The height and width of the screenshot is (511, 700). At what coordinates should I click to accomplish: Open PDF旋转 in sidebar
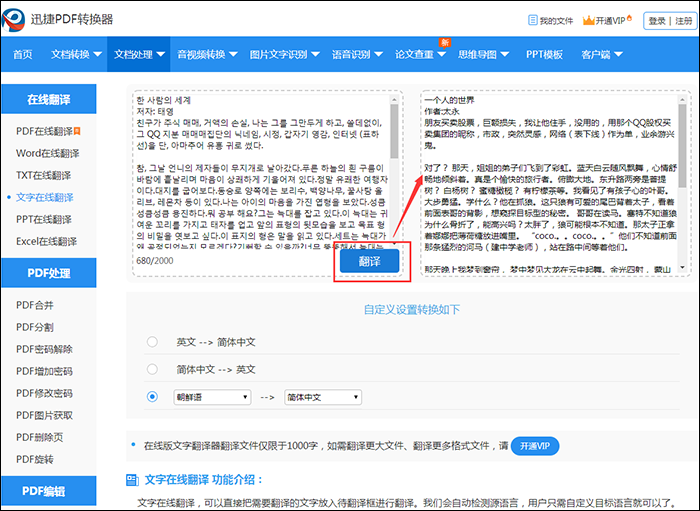(35, 459)
